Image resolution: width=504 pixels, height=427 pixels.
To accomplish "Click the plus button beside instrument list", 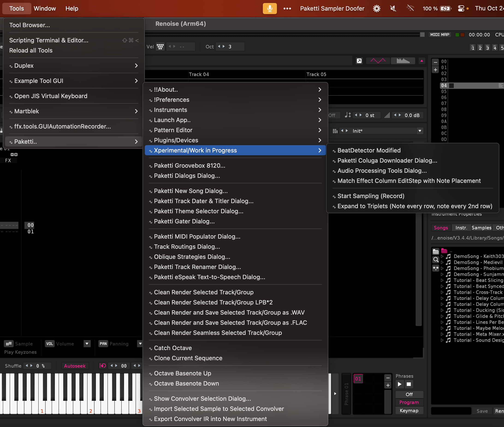I will pyautogui.click(x=435, y=70).
